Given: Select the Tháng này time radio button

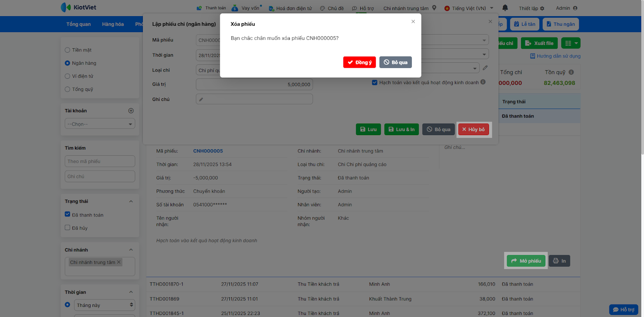Looking at the screenshot, I should [68, 305].
